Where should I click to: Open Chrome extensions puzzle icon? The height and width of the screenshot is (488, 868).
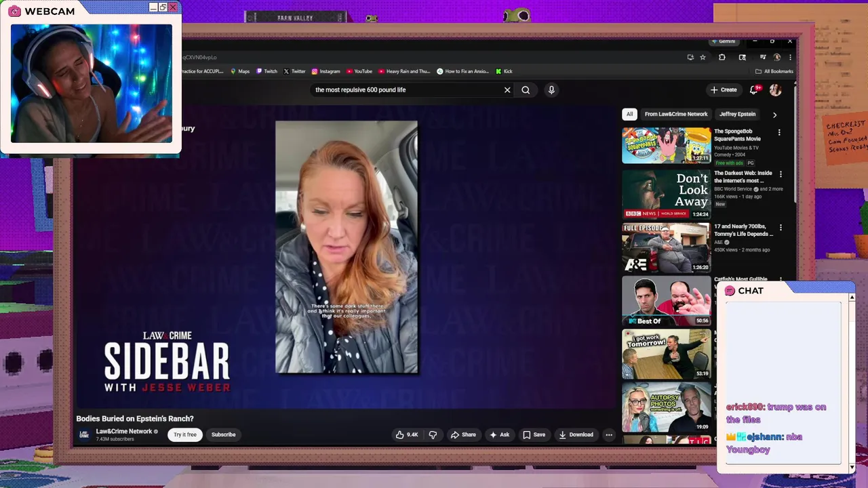click(x=722, y=58)
